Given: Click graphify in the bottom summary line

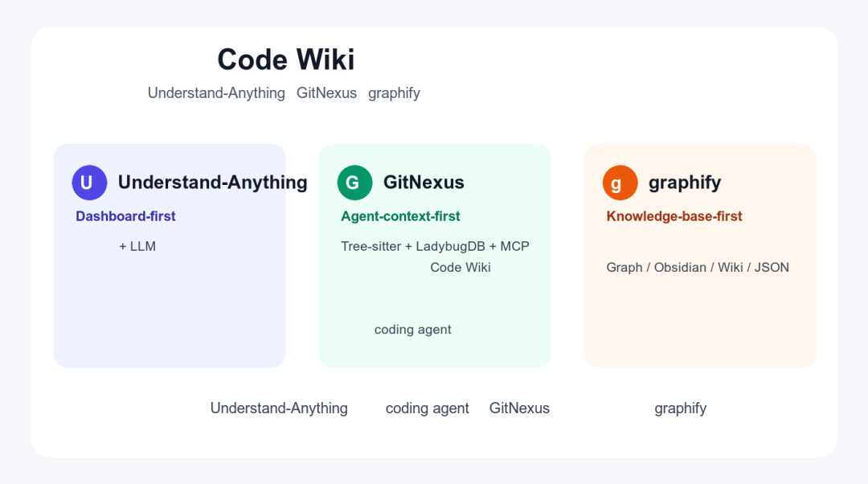Looking at the screenshot, I should (x=681, y=408).
